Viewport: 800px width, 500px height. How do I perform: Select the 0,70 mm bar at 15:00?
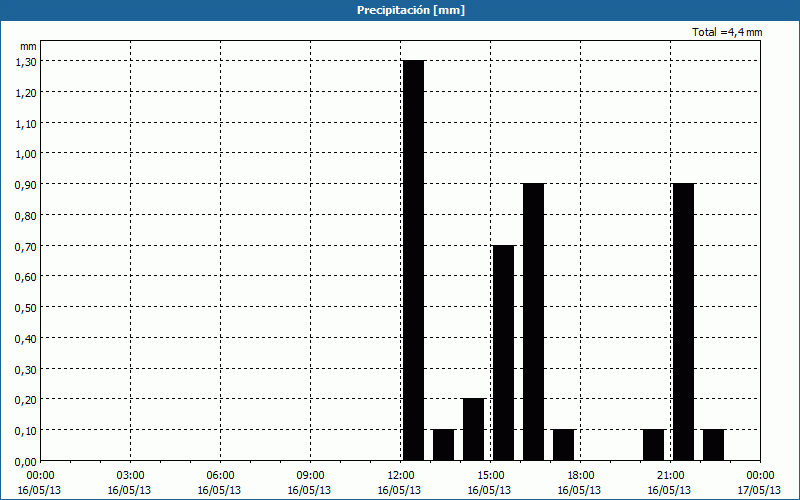pyautogui.click(x=504, y=353)
